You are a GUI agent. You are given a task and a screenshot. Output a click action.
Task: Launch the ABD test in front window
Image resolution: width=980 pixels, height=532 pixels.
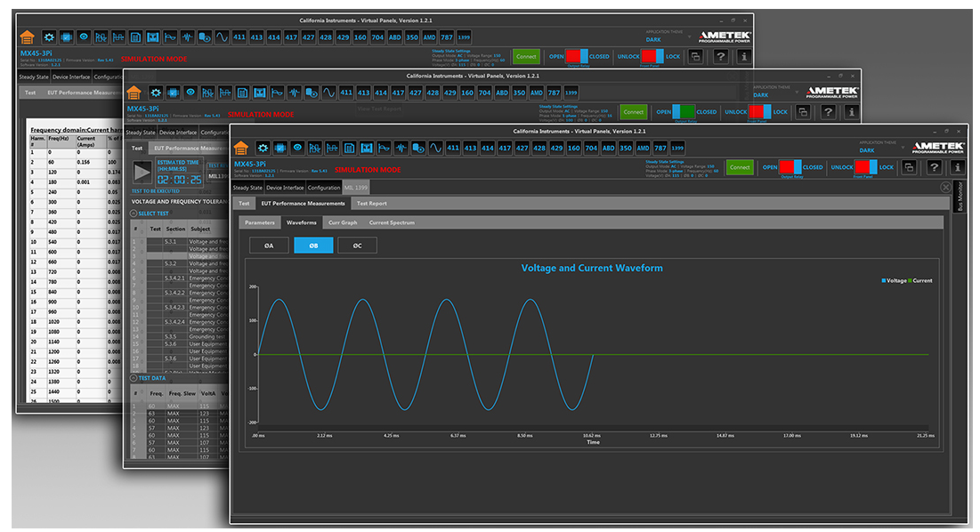608,148
